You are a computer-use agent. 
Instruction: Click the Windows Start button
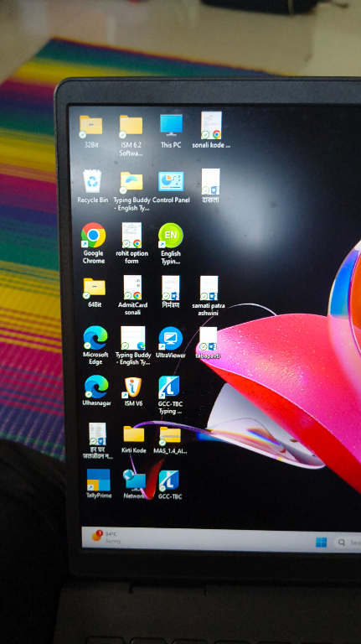coord(321,543)
